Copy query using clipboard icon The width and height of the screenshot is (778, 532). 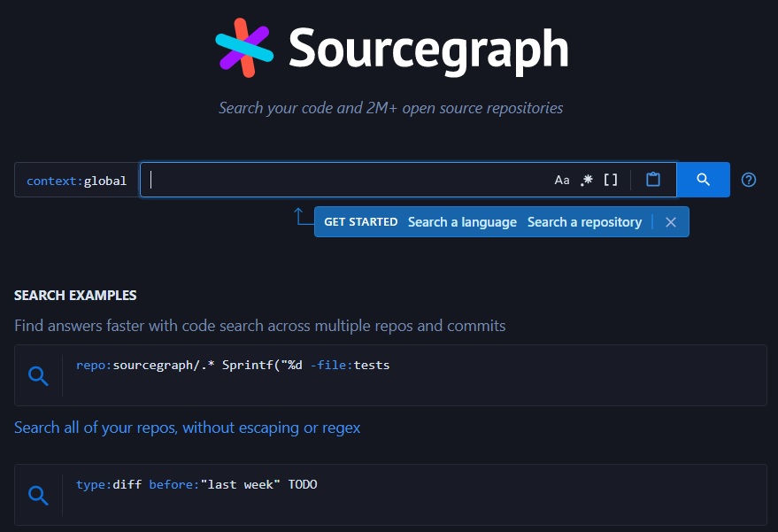(x=653, y=179)
